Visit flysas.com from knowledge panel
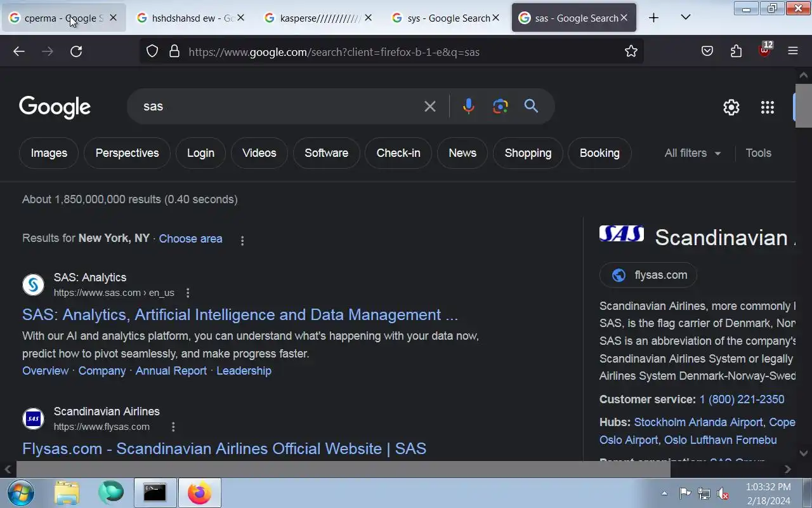 coord(648,275)
